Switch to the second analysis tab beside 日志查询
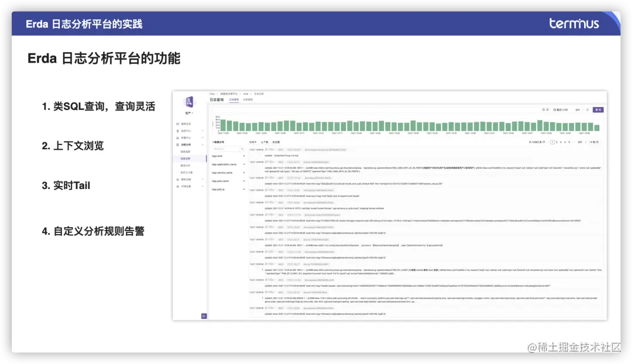This screenshot has width=632, height=364. [248, 99]
